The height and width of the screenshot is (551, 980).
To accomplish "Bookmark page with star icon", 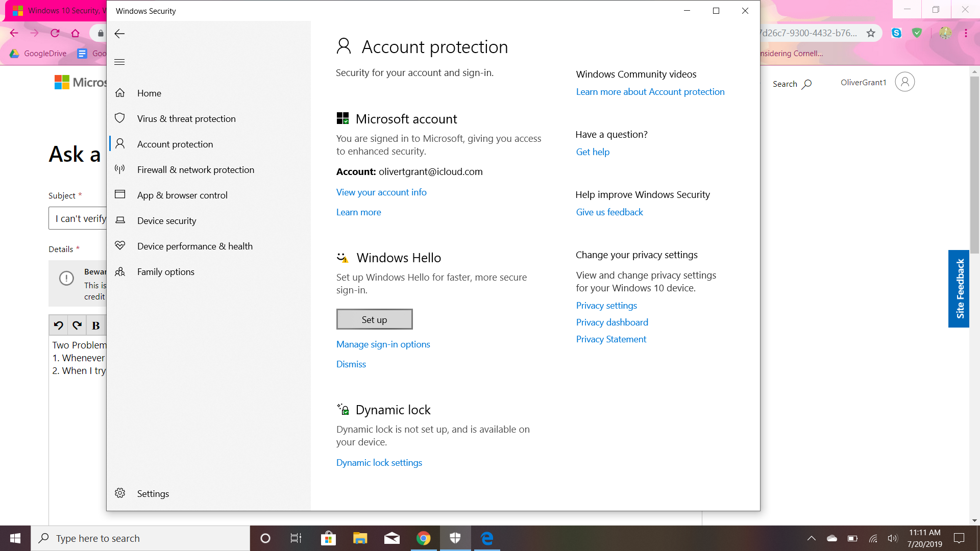I will coord(871,33).
